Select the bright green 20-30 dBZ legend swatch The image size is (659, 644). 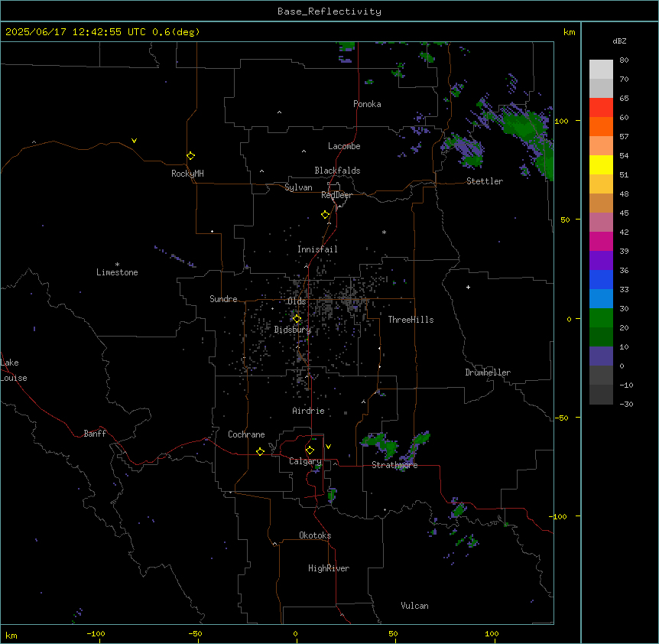[601, 318]
